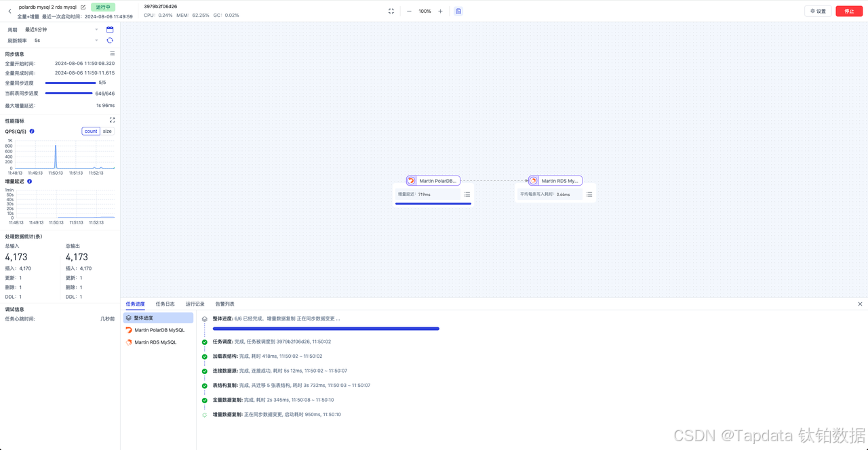Fit canvas to view with center icon
This screenshot has width=868, height=450.
coord(391,11)
